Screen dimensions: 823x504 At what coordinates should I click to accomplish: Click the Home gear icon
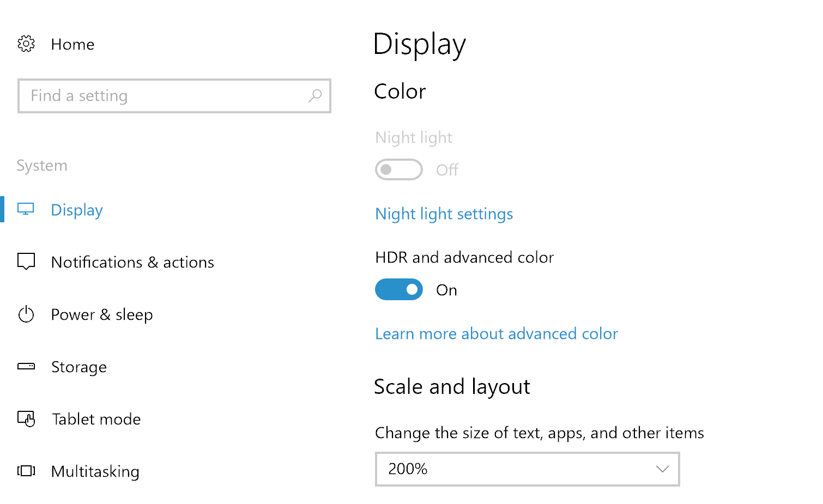26,44
